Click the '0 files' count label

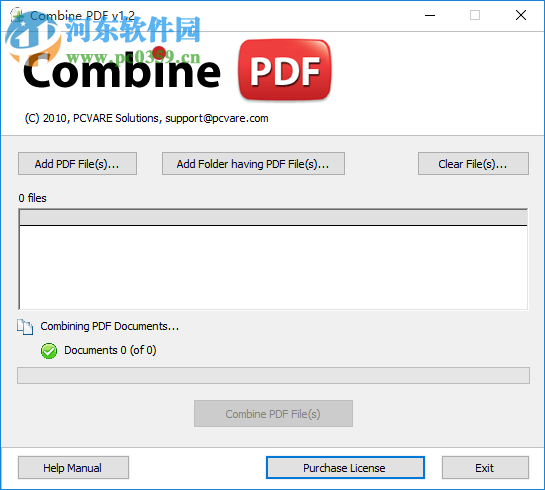pyautogui.click(x=32, y=198)
